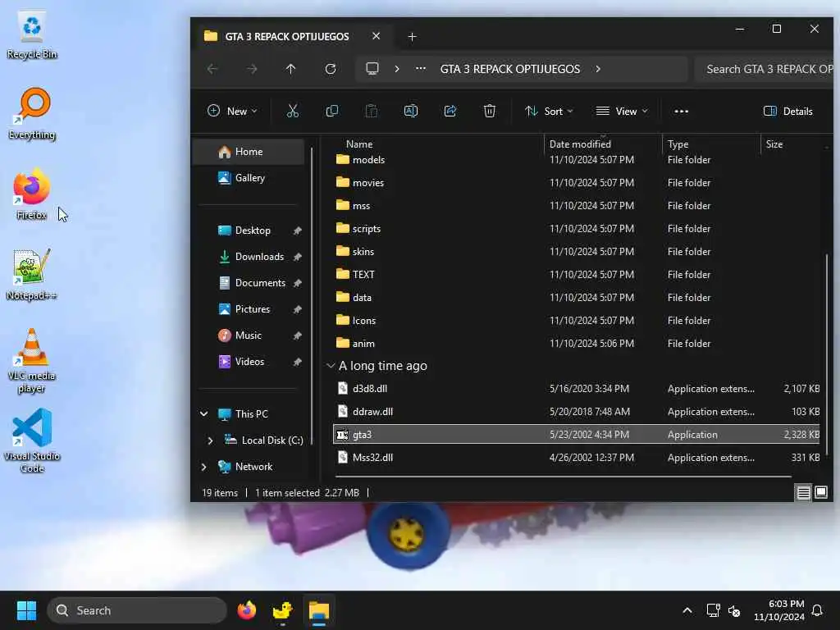Go back with the left arrow
Screen dimensions: 840x630
(x=212, y=69)
